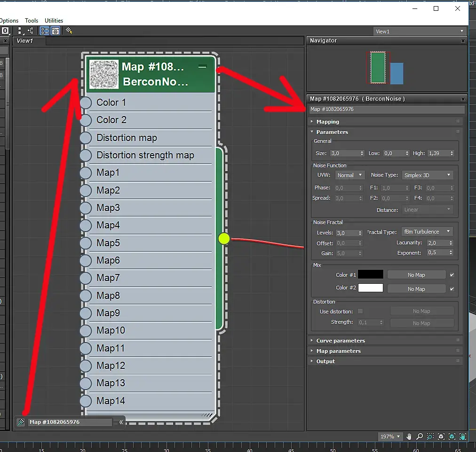
Task: Open the Utilities menu
Action: pos(54,21)
